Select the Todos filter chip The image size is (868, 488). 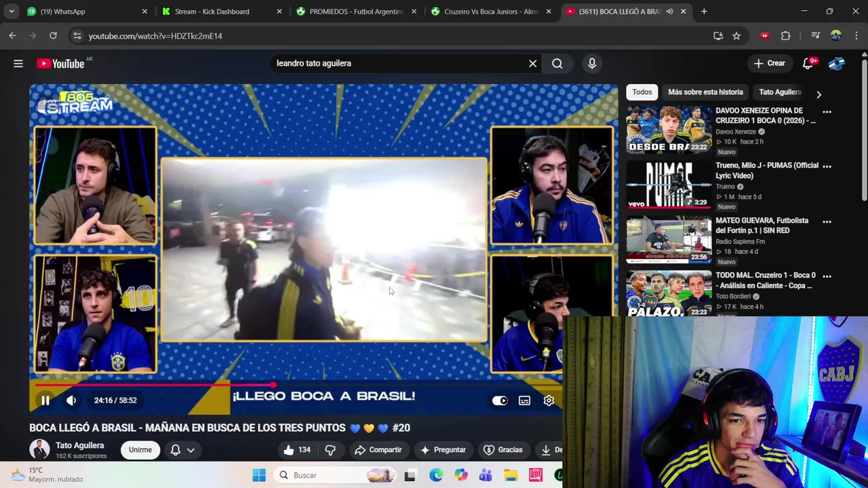(x=642, y=91)
